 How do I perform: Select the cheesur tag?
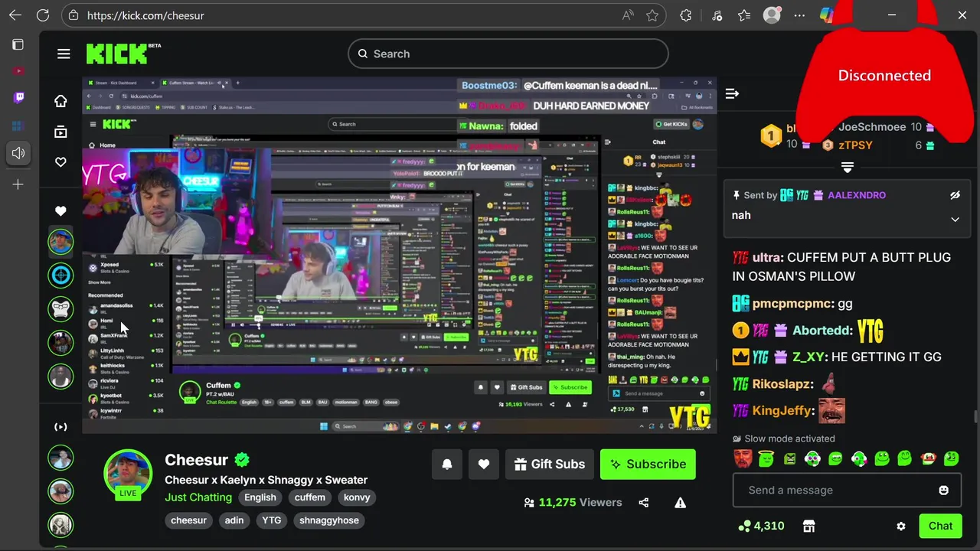pyautogui.click(x=188, y=520)
